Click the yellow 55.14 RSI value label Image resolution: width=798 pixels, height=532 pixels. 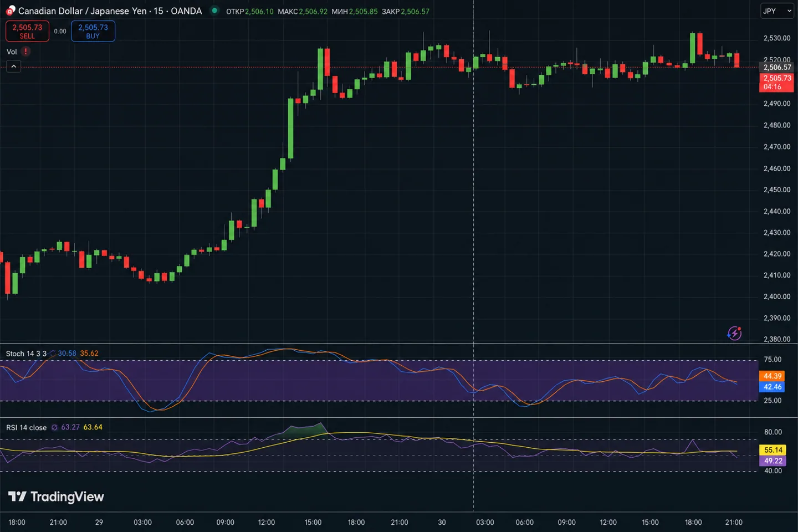[773, 450]
